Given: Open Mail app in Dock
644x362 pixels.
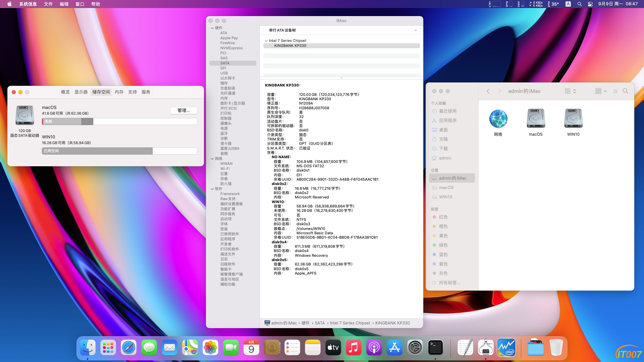Looking at the screenshot, I should coord(169,348).
